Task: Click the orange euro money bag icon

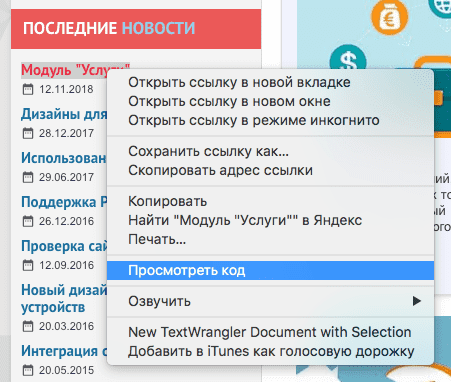Action: pos(390,18)
